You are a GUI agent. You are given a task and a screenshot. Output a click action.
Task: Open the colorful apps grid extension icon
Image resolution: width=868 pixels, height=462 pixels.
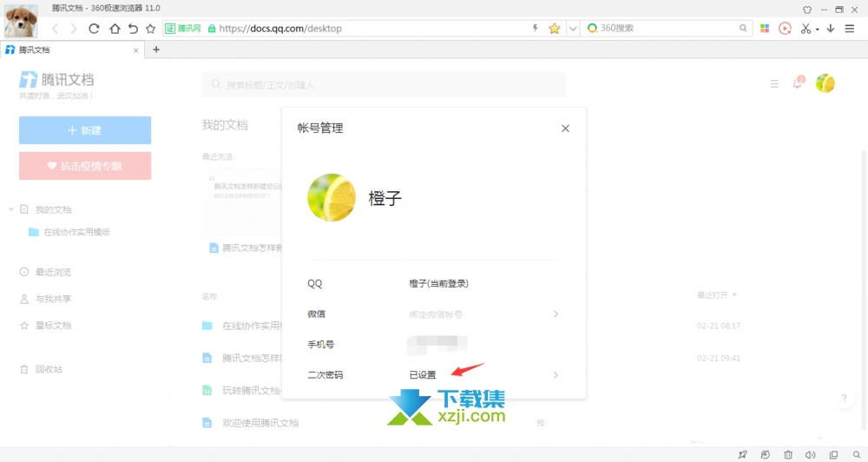coord(765,29)
